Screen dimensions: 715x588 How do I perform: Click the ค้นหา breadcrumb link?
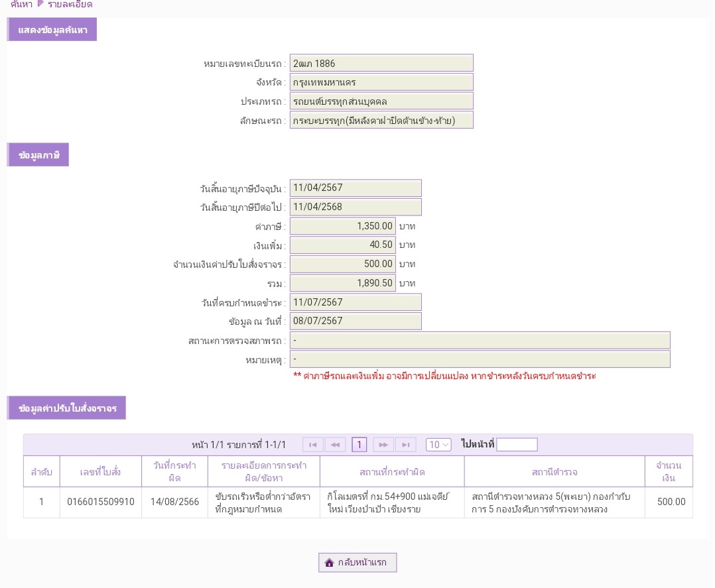pos(21,4)
